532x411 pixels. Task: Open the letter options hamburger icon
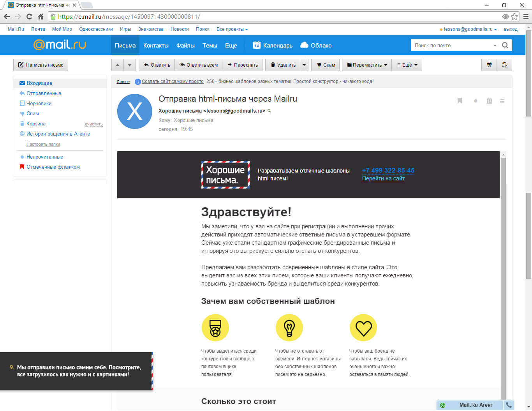[x=502, y=101]
